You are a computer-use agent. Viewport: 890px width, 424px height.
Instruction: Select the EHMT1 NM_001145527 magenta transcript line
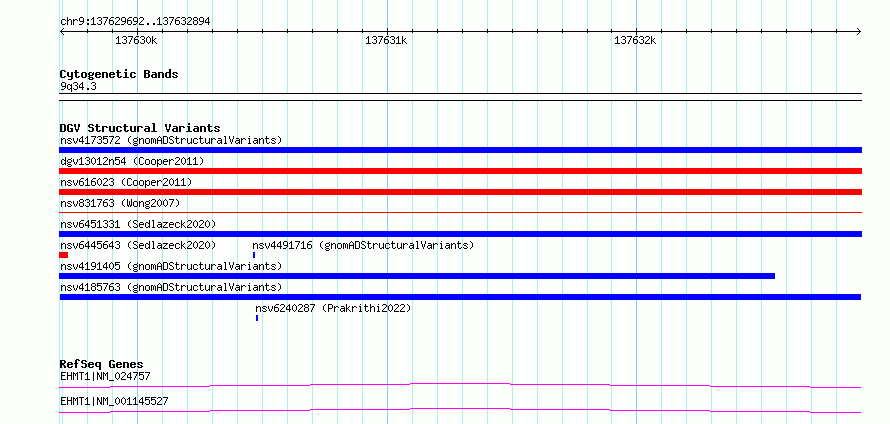(460, 410)
